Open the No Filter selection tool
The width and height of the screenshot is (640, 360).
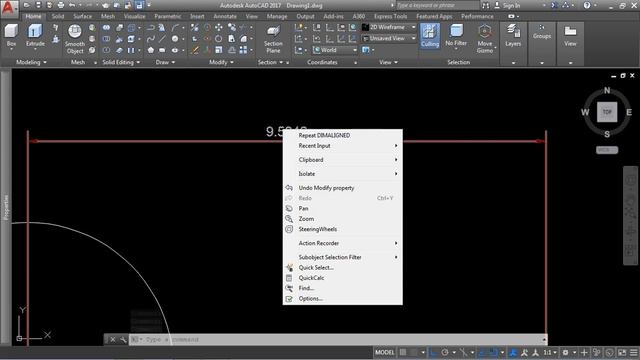coord(456,36)
